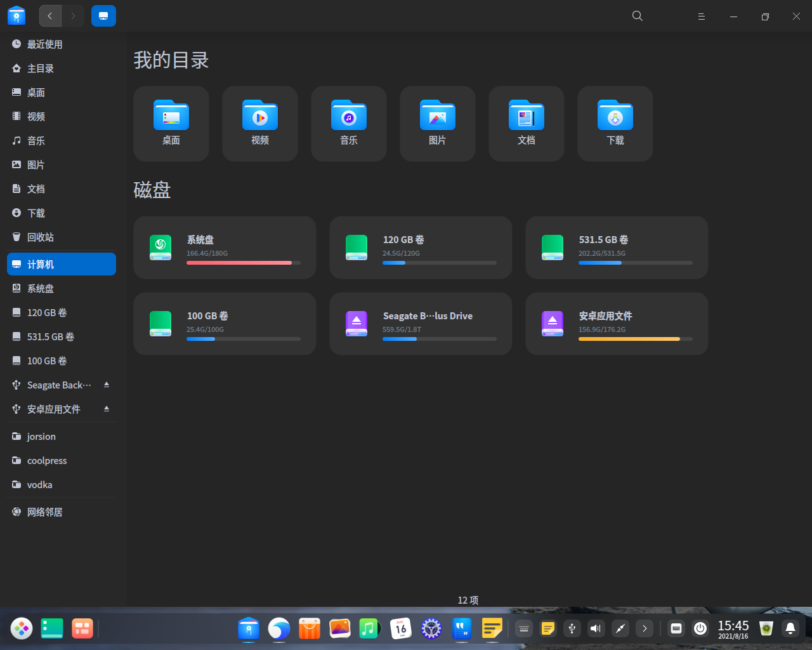Click the back navigation arrow
The height and width of the screenshot is (650, 812).
coord(50,16)
